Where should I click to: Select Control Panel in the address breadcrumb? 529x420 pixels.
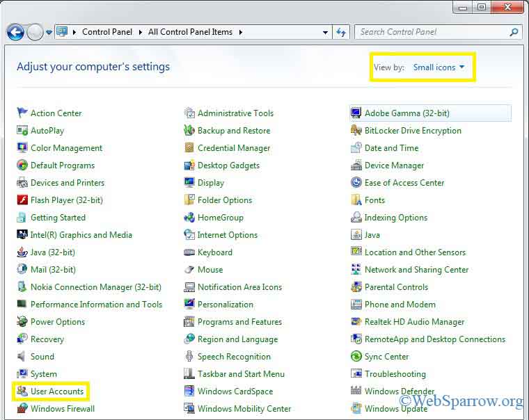(x=107, y=32)
